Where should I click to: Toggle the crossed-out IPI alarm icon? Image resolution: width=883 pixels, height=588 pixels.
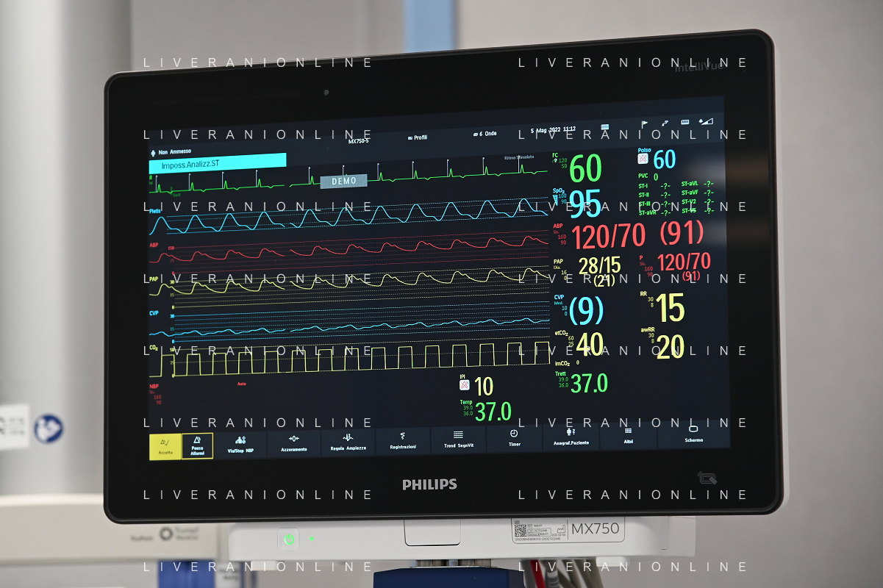tap(464, 385)
